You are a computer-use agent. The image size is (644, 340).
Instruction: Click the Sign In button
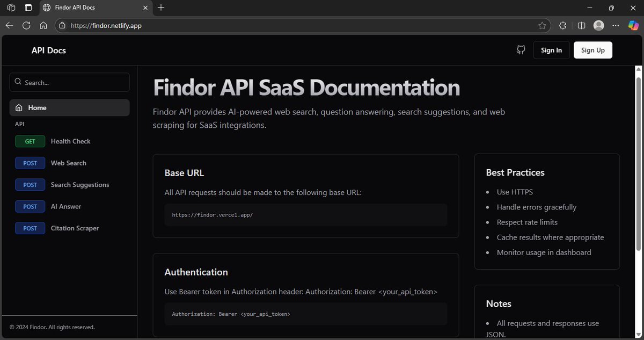[551, 50]
